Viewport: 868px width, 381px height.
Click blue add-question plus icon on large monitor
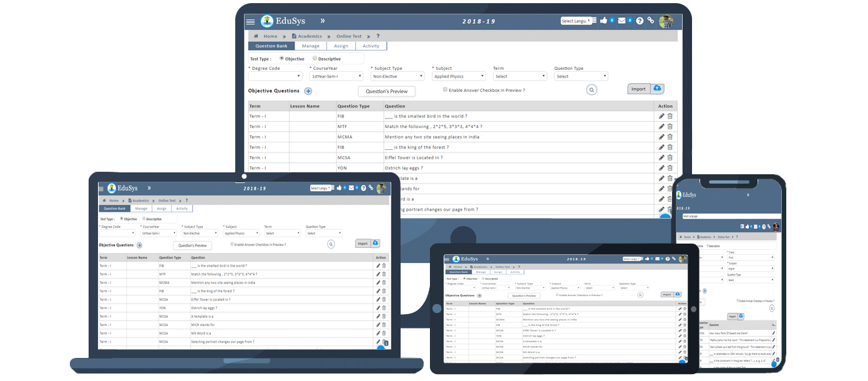308,91
